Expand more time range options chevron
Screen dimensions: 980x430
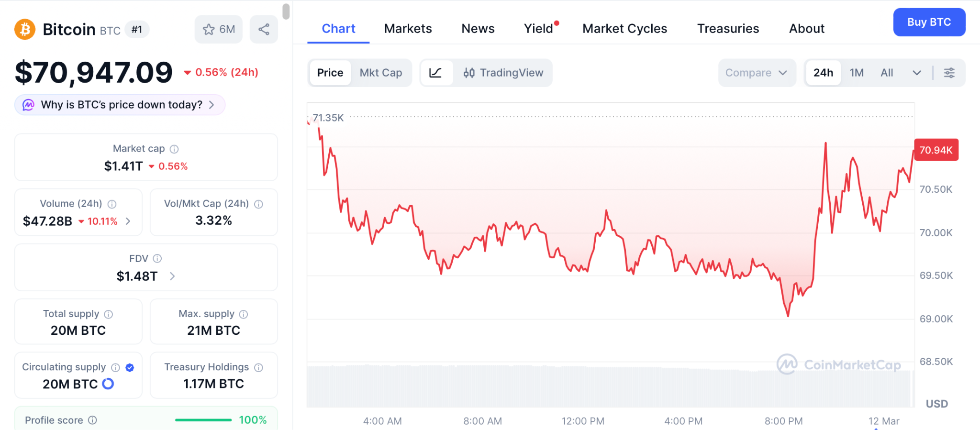917,73
